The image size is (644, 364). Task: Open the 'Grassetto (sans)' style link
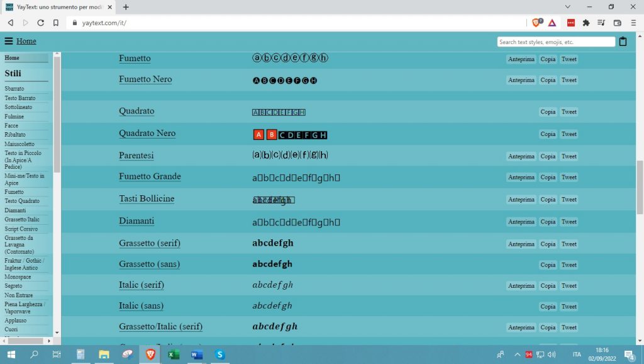pos(149,264)
